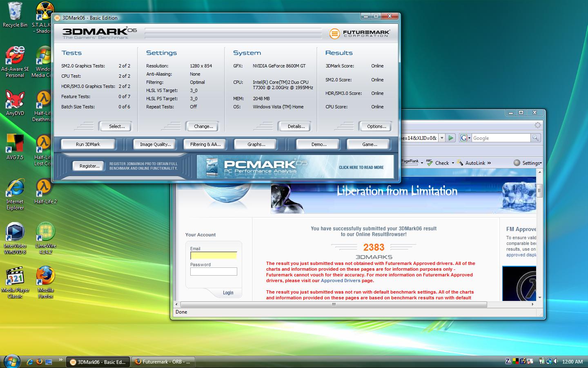Click Change... button under Settings
This screenshot has width=588, height=368.
(x=203, y=126)
